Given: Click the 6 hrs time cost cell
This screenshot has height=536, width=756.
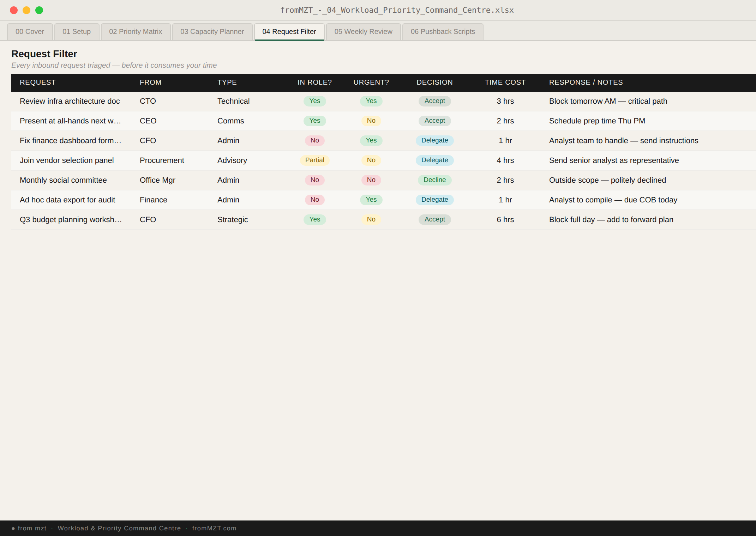Looking at the screenshot, I should coord(505,220).
